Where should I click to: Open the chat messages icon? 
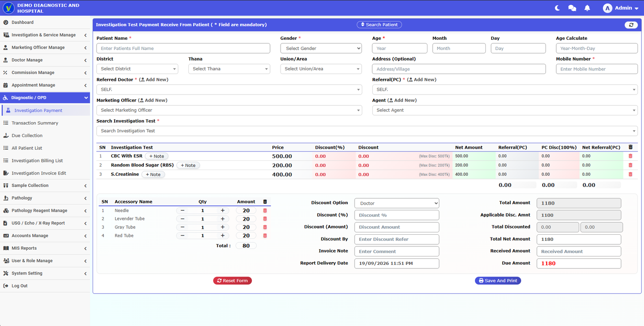tap(572, 8)
